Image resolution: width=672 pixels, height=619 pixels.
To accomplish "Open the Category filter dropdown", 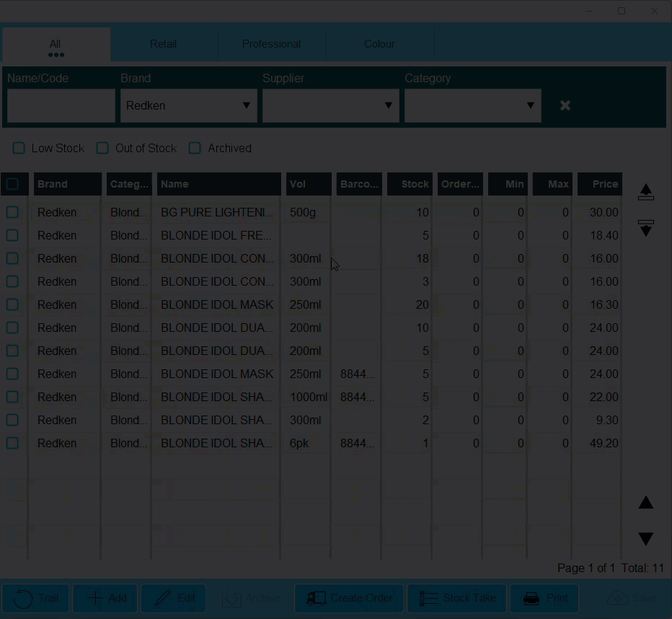I will (473, 106).
